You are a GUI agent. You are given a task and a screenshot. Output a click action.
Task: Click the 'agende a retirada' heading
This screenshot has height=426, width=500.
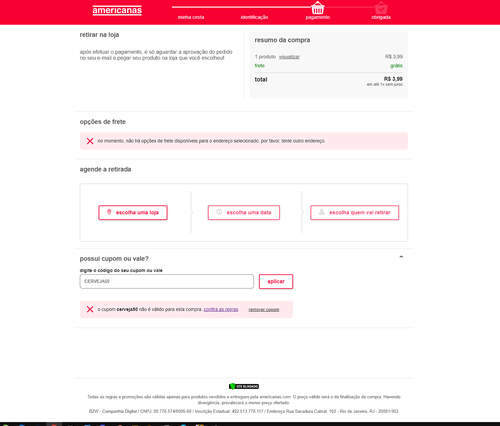pos(105,169)
